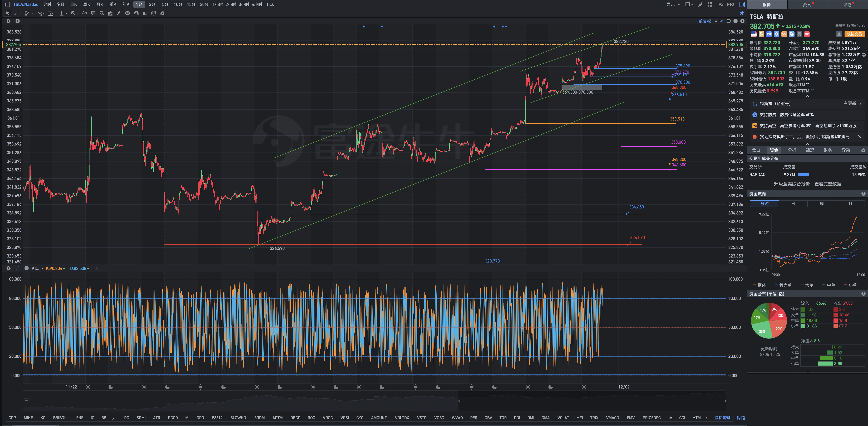This screenshot has height=426, width=868.
Task: Switch money flow to 周 view
Action: pos(821,204)
